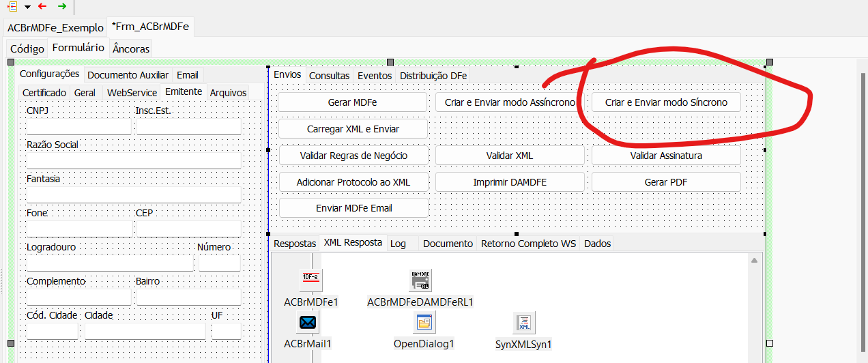Click the UF input field
Image resolution: width=868 pixels, height=363 pixels.
pyautogui.click(x=226, y=331)
